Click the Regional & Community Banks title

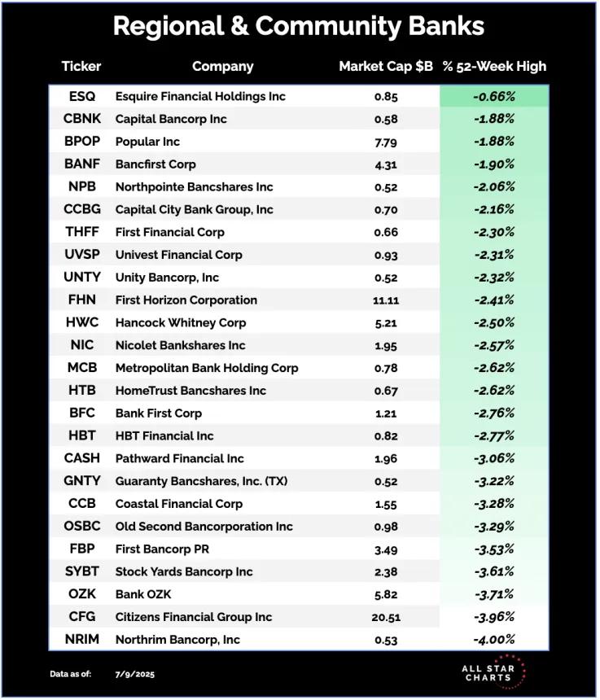point(299,26)
